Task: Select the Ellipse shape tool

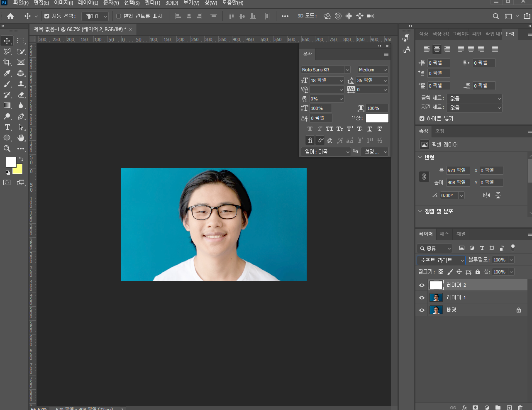Action: coord(7,138)
